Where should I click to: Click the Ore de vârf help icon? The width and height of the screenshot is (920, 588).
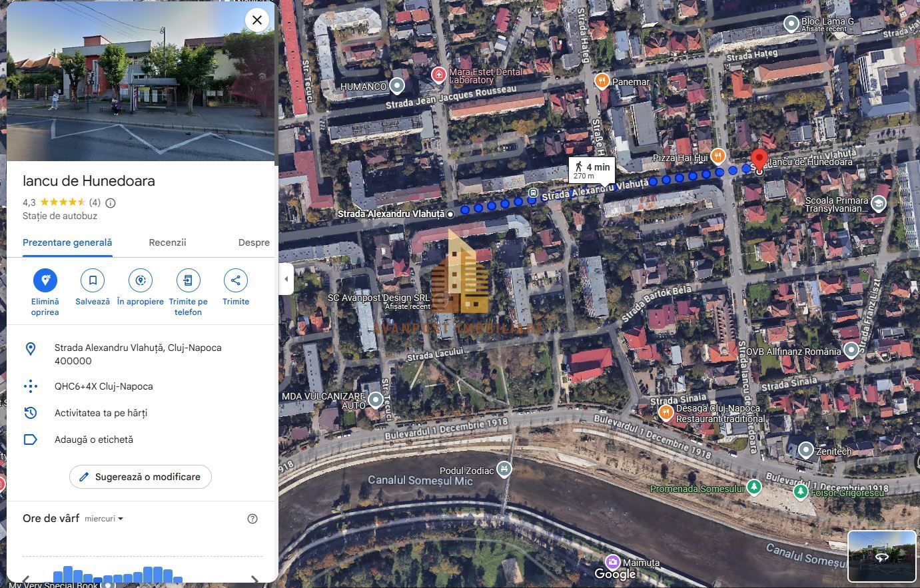tap(252, 519)
